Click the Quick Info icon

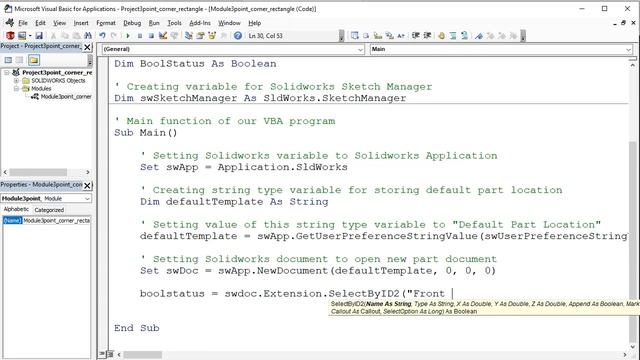tap(378, 36)
